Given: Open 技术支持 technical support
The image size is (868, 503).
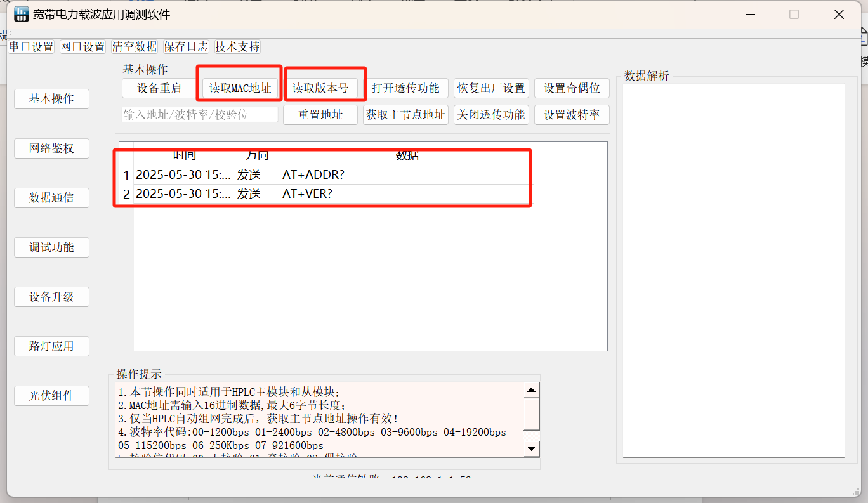Looking at the screenshot, I should pyautogui.click(x=237, y=46).
